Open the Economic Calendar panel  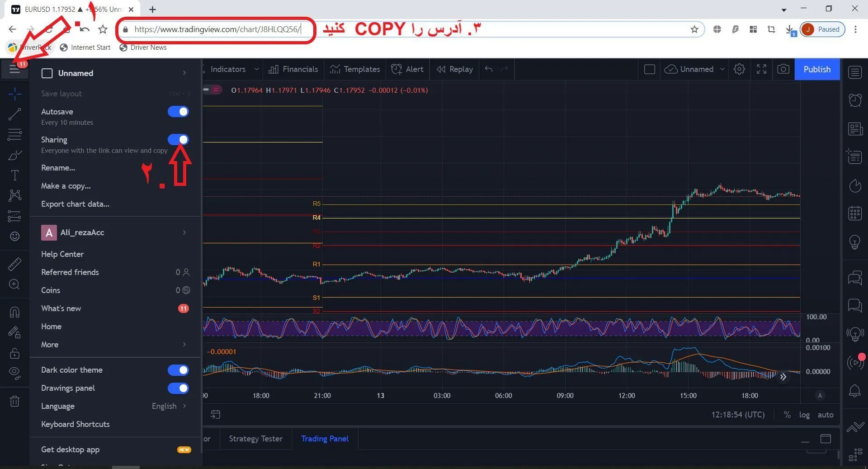855,213
